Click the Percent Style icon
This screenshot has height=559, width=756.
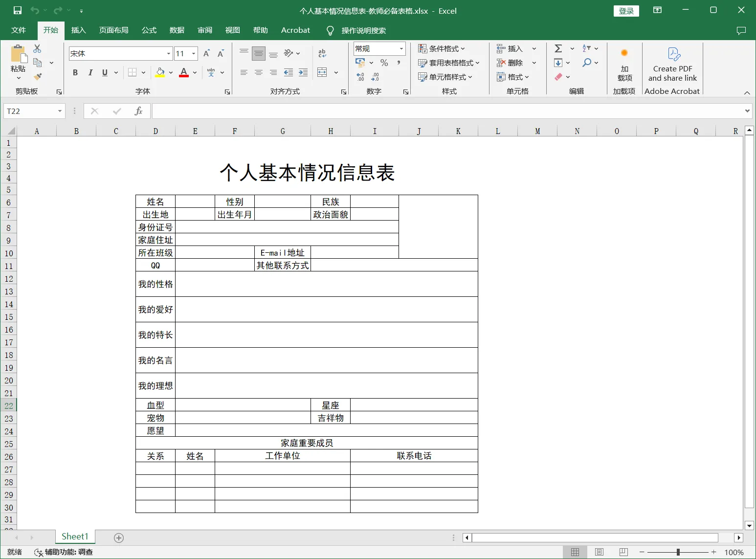384,63
